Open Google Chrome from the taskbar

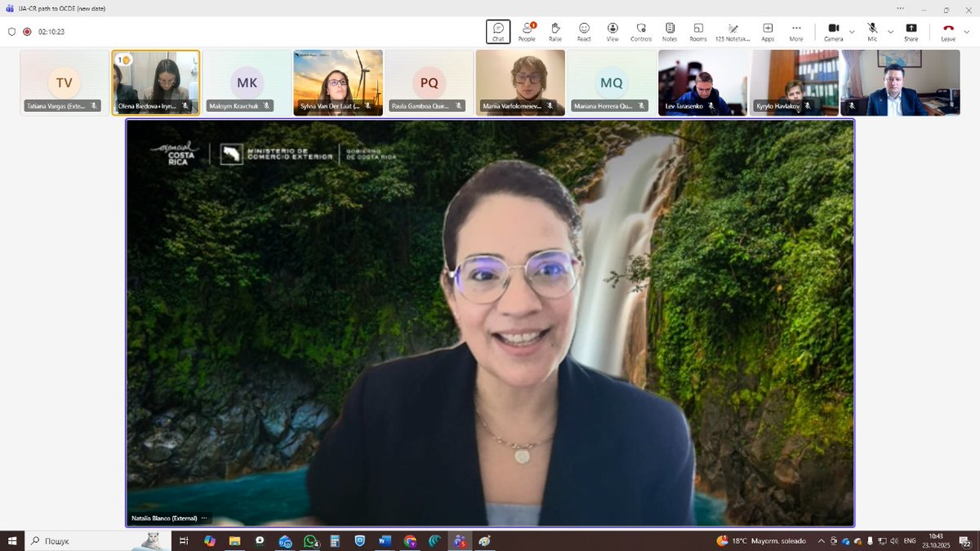pyautogui.click(x=410, y=540)
